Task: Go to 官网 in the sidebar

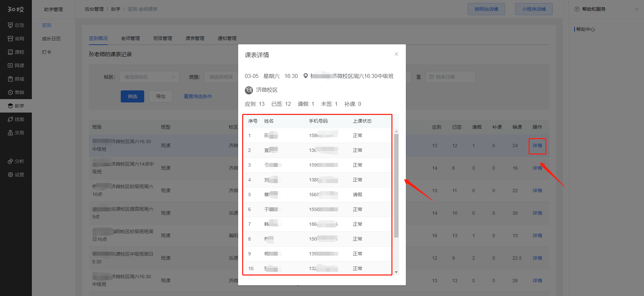Action: (x=16, y=39)
